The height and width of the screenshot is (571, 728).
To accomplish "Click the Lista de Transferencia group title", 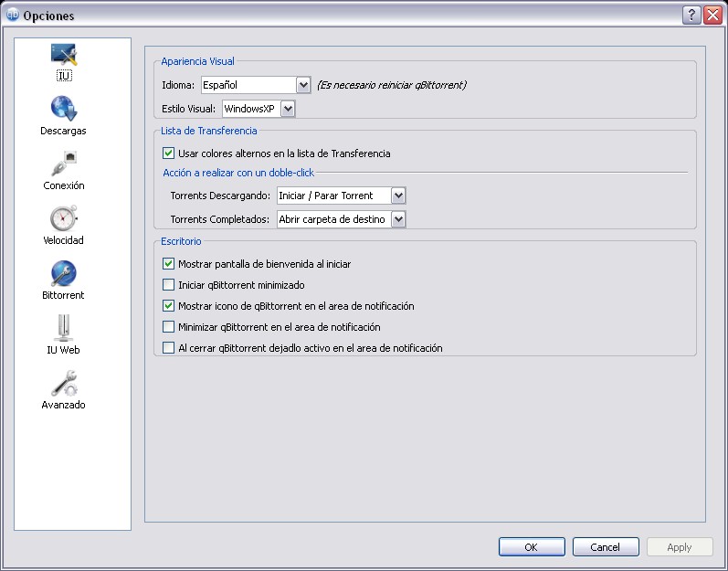I will pyautogui.click(x=209, y=131).
